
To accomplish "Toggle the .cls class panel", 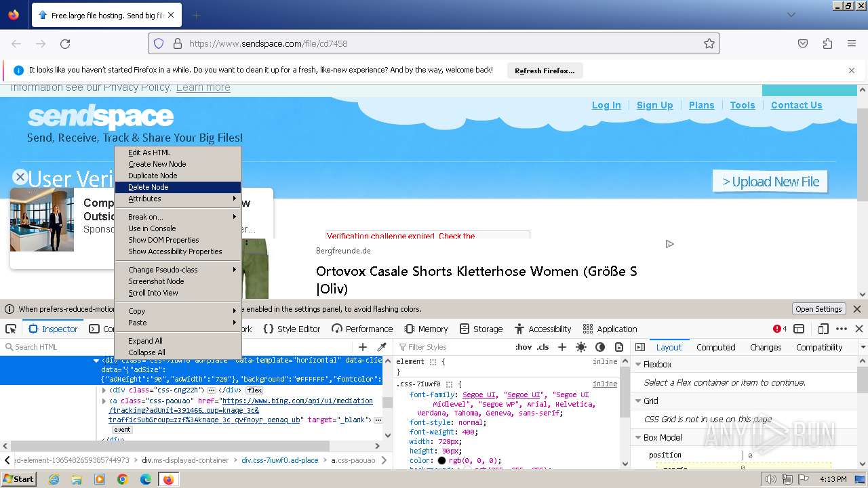I will [542, 347].
